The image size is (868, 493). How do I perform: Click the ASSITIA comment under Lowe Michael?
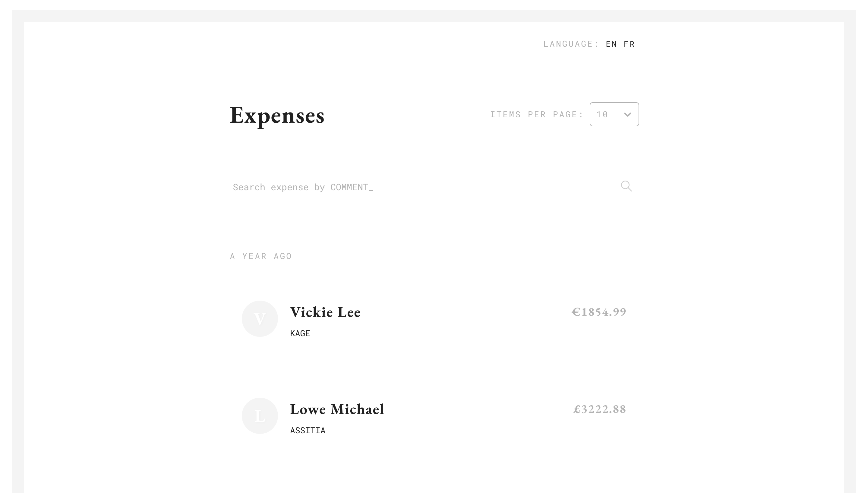pos(308,430)
